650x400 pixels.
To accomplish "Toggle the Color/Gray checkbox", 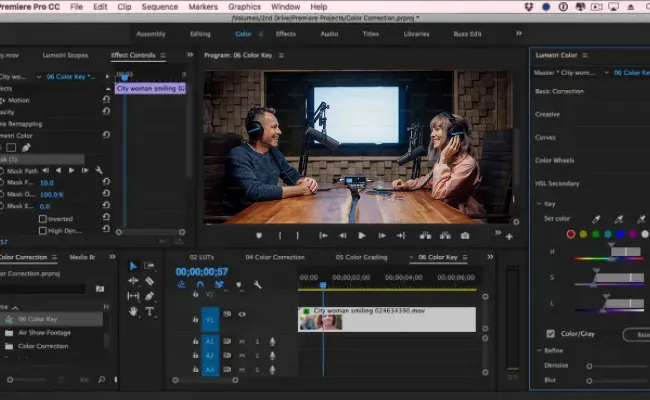I will 550,333.
